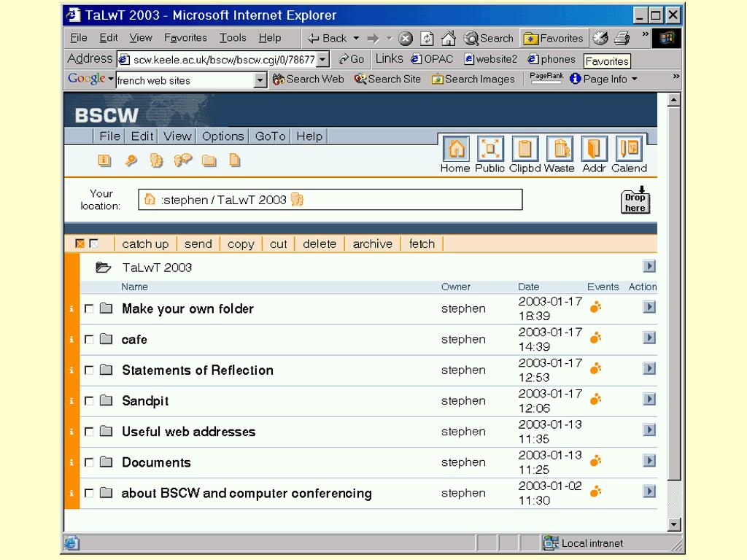
Task: Click the Drop here upload icon
Action: pyautogui.click(x=635, y=200)
